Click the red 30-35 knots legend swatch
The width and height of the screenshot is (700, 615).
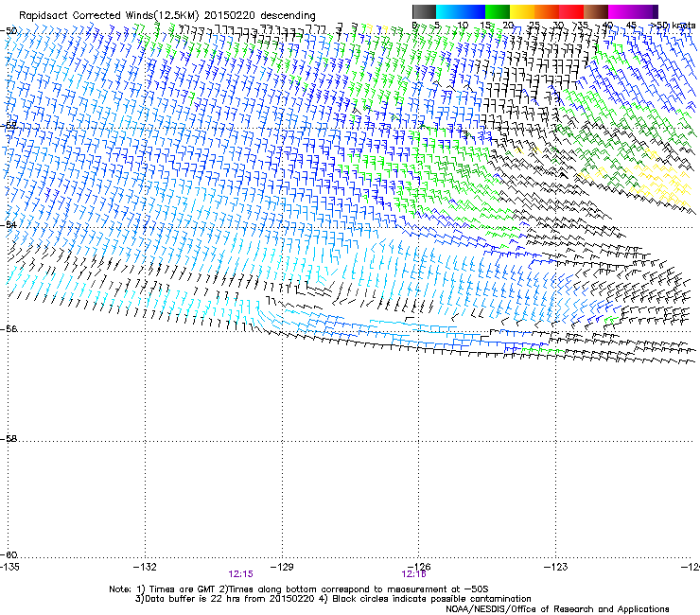click(x=571, y=11)
